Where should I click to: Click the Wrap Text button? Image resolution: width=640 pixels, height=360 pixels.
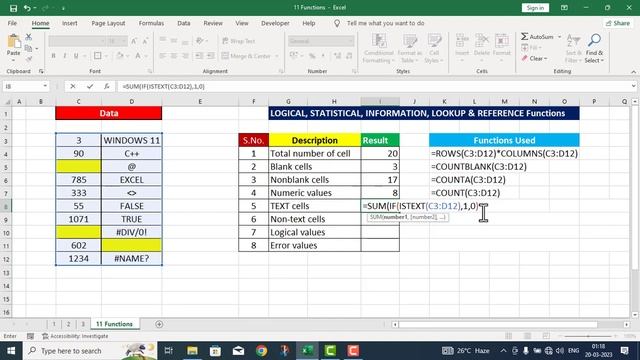pos(238,41)
